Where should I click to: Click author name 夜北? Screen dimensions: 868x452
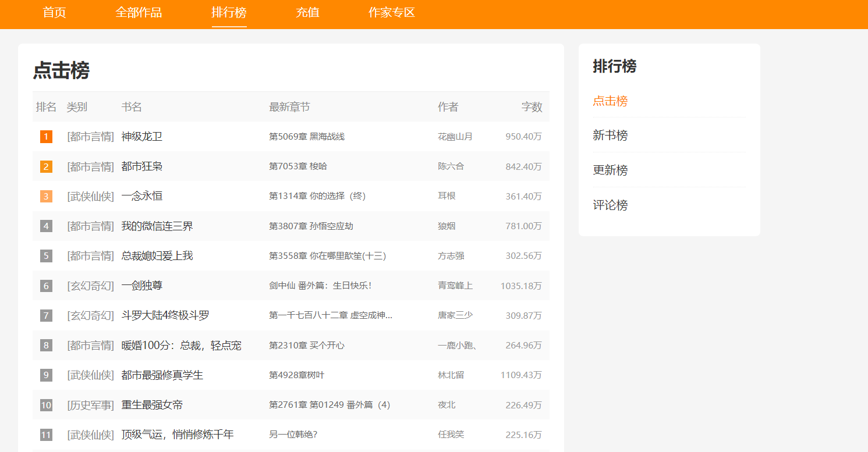447,405
